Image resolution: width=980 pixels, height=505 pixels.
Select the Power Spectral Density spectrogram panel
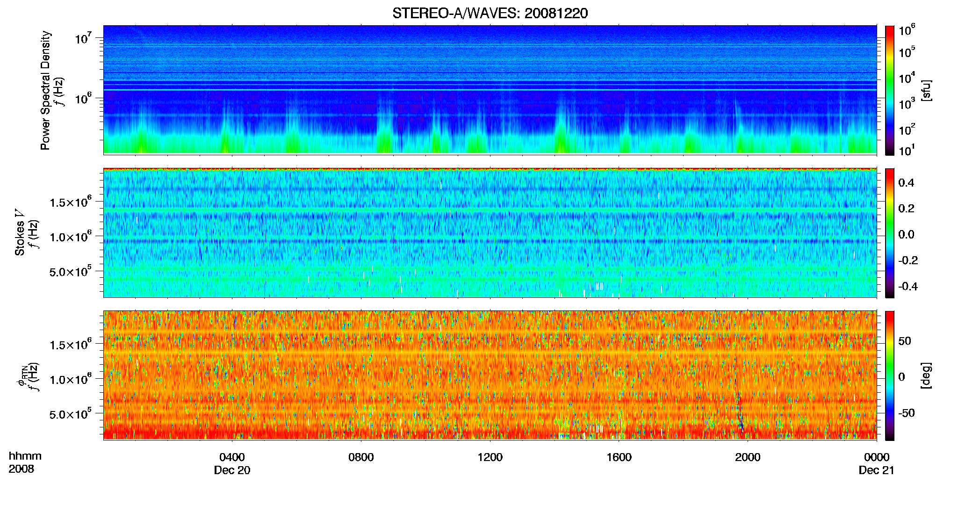click(490, 90)
